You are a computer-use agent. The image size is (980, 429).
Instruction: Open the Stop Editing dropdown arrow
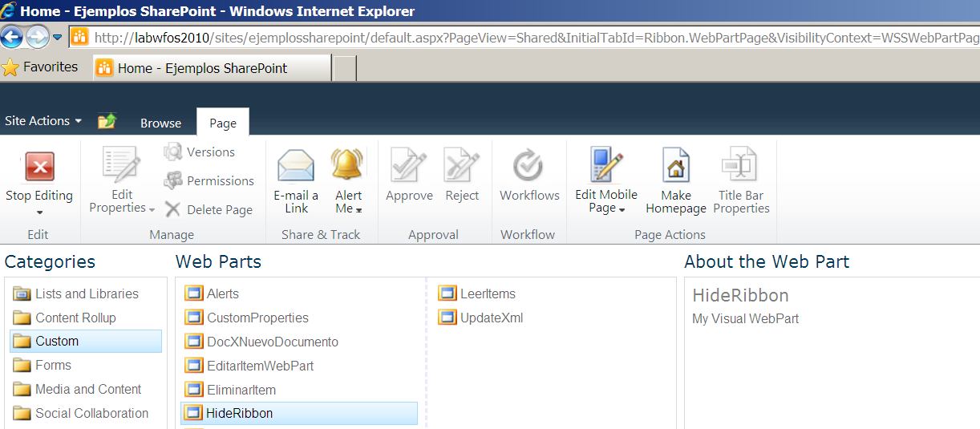pos(39,212)
